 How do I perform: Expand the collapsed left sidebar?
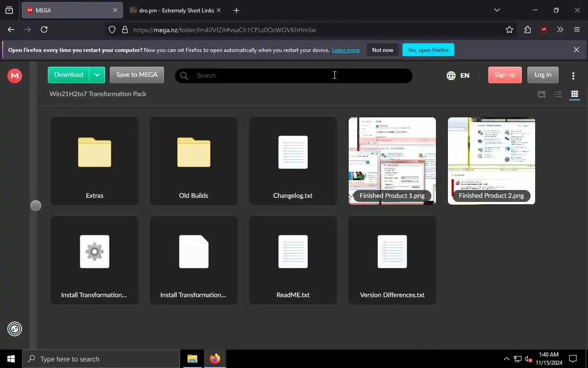pyautogui.click(x=36, y=206)
